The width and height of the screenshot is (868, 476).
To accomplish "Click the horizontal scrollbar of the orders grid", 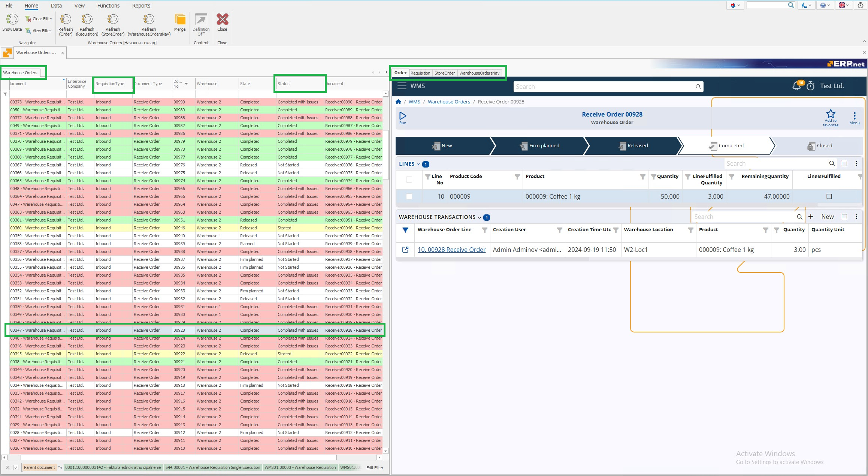I will 178,457.
